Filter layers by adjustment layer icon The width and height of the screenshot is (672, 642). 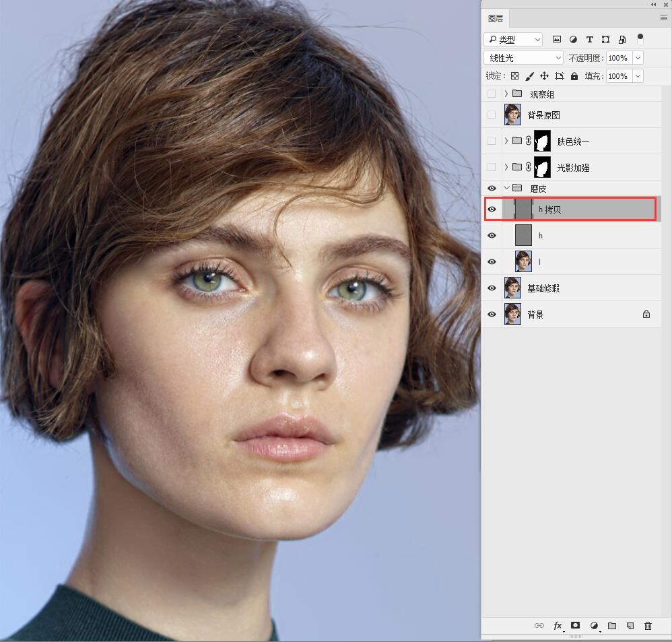point(573,40)
